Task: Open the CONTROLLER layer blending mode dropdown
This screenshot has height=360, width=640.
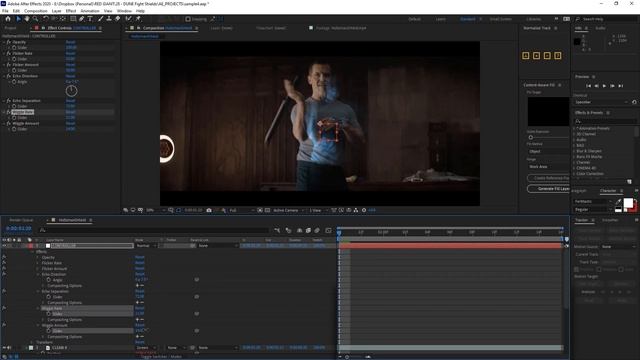Action: (x=146, y=246)
